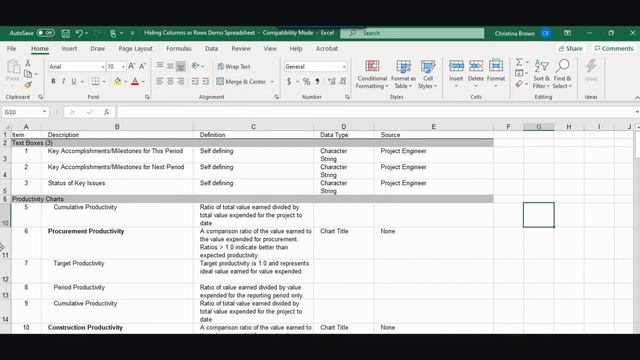Click the Align Right icon

coord(180,82)
